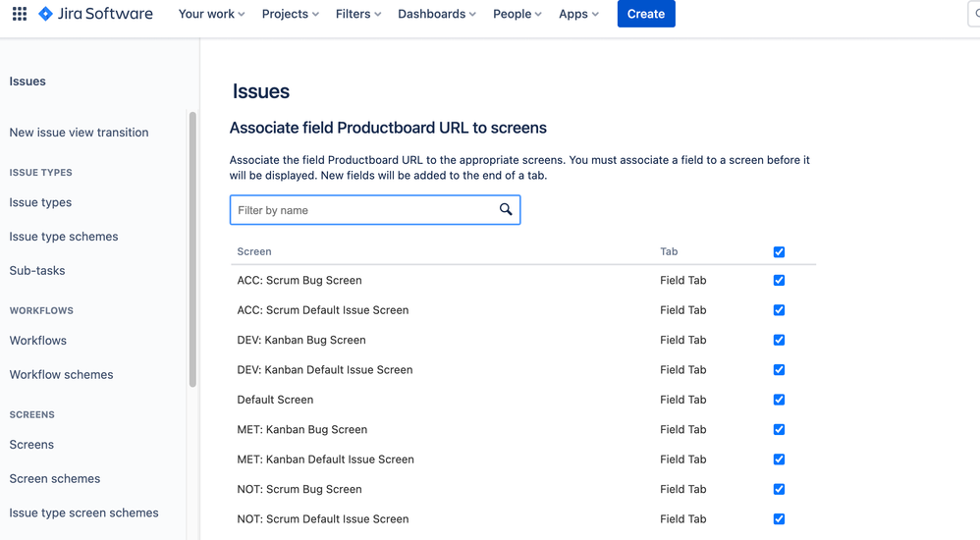Click DEV: Kanban Bug Screen name

tap(301, 340)
